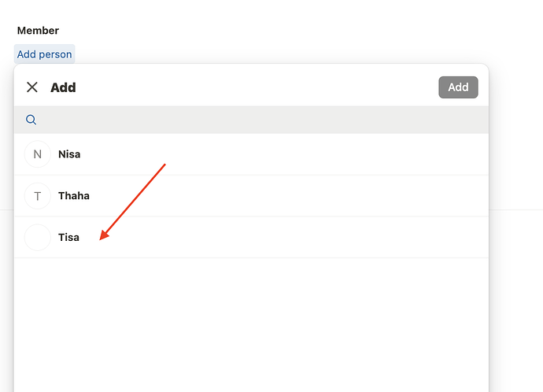Click the empty list area below Tisa
Screen dimensions: 543x392
coord(252,323)
